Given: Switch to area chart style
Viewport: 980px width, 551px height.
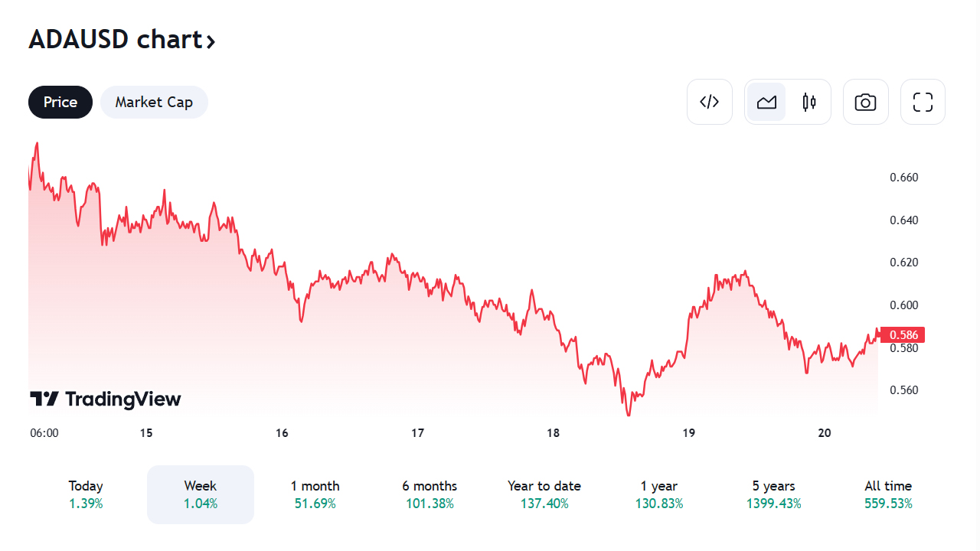Looking at the screenshot, I should 766,102.
